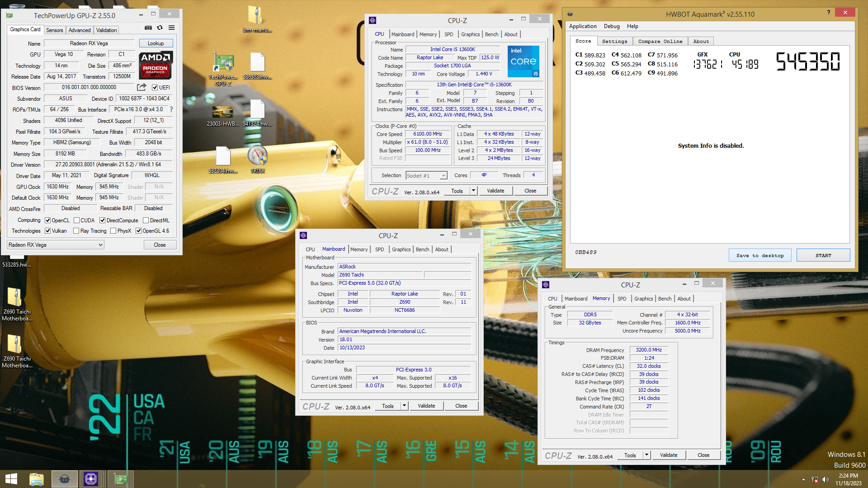Open File Explorer from the taskbar
Screen dimensions: 868x488
36,479
